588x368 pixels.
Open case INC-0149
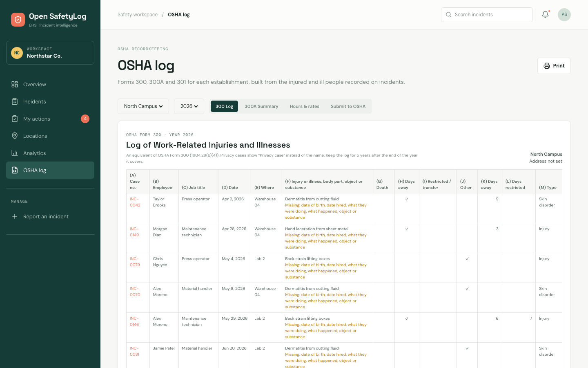click(x=134, y=232)
